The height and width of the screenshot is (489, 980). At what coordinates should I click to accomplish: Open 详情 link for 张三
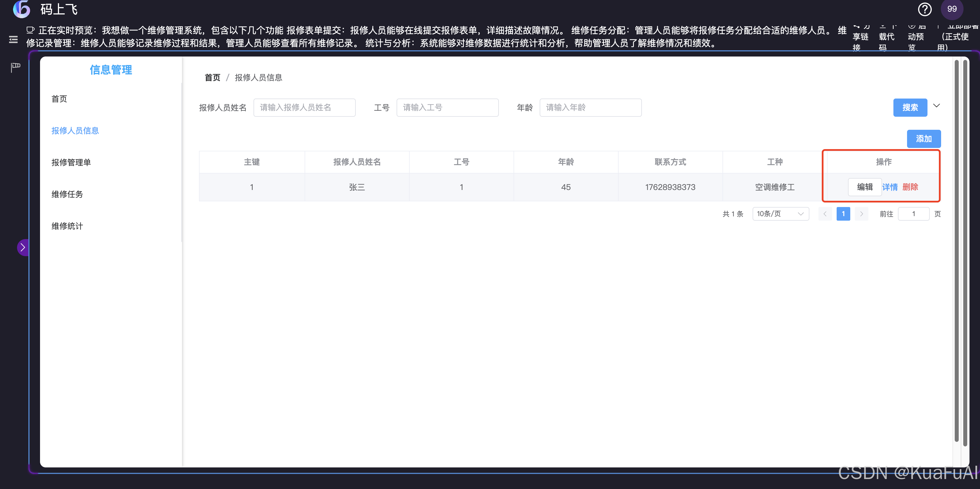[x=890, y=187]
